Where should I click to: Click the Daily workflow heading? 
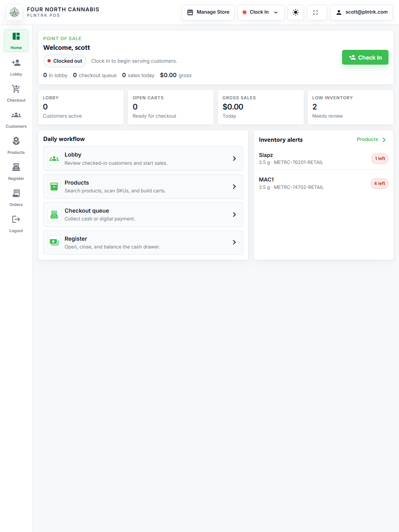coord(64,139)
